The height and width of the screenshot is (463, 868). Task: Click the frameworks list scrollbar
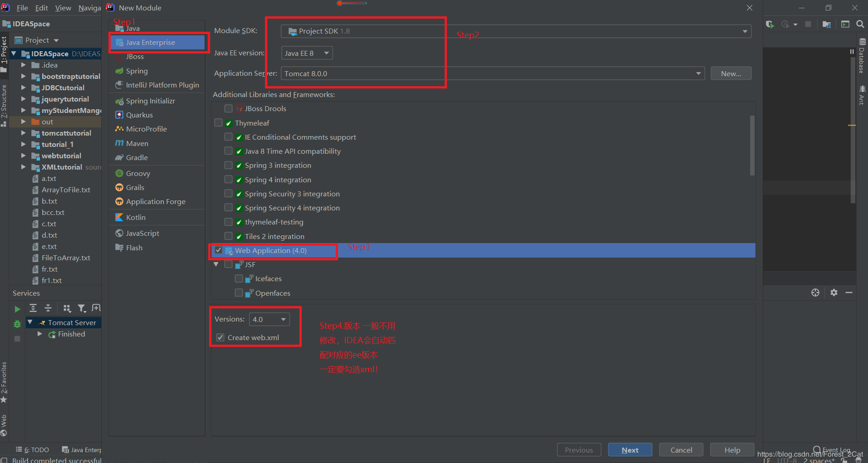pyautogui.click(x=752, y=146)
